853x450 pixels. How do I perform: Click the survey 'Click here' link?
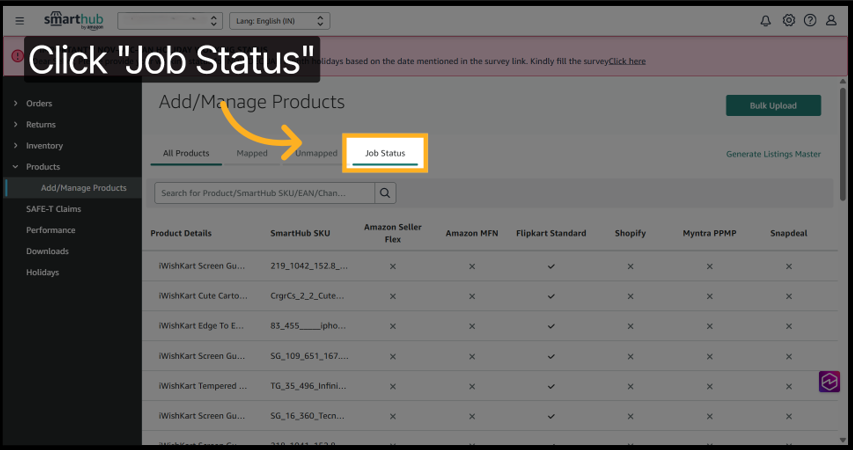tap(627, 61)
